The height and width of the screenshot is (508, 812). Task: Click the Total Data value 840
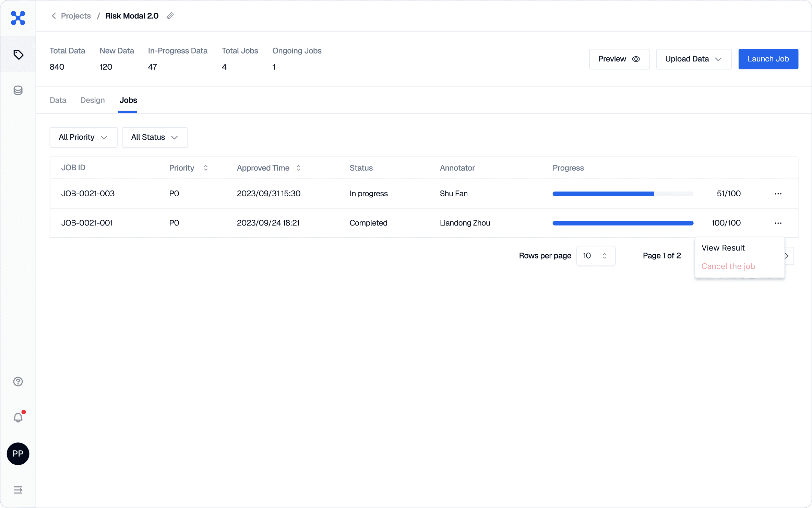(57, 67)
